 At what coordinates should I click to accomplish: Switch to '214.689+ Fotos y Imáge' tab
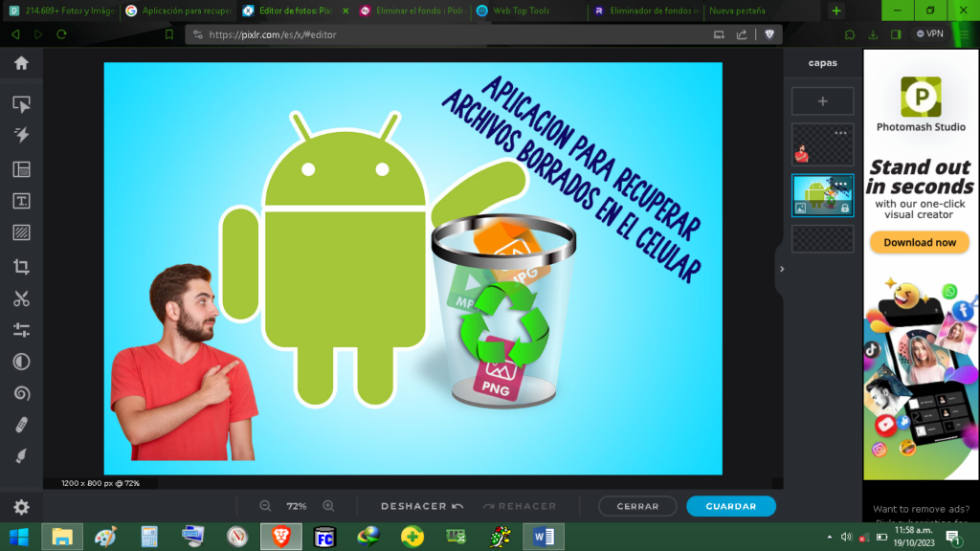62,11
